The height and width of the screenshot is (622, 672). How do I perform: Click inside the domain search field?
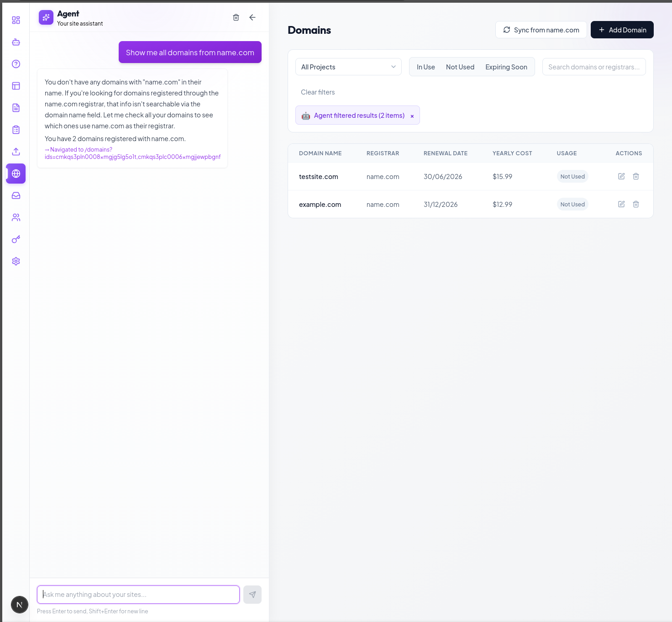pyautogui.click(x=593, y=67)
